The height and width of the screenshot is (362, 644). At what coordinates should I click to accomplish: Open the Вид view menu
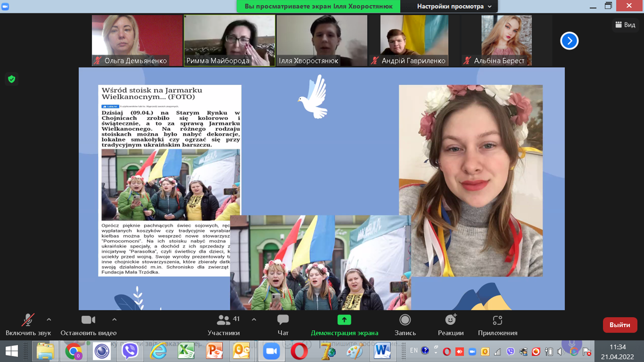click(625, 25)
